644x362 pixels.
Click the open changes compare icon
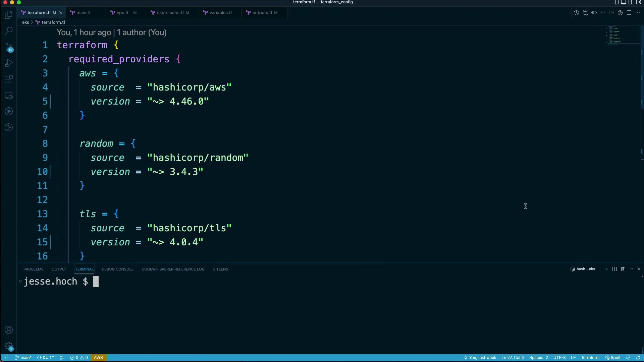click(x=585, y=13)
